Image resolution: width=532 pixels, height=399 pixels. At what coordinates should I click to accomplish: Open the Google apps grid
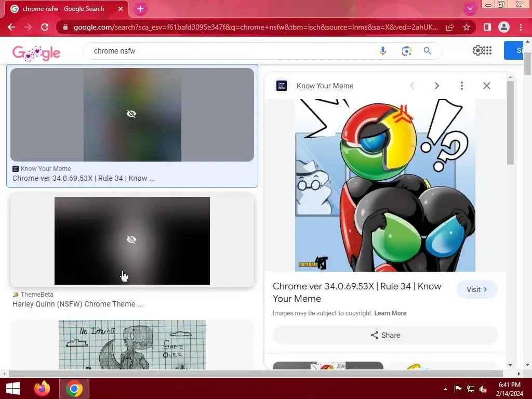[x=487, y=50]
